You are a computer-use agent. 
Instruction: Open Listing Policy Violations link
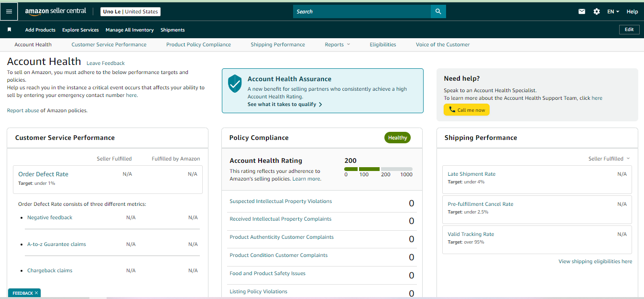tap(258, 291)
